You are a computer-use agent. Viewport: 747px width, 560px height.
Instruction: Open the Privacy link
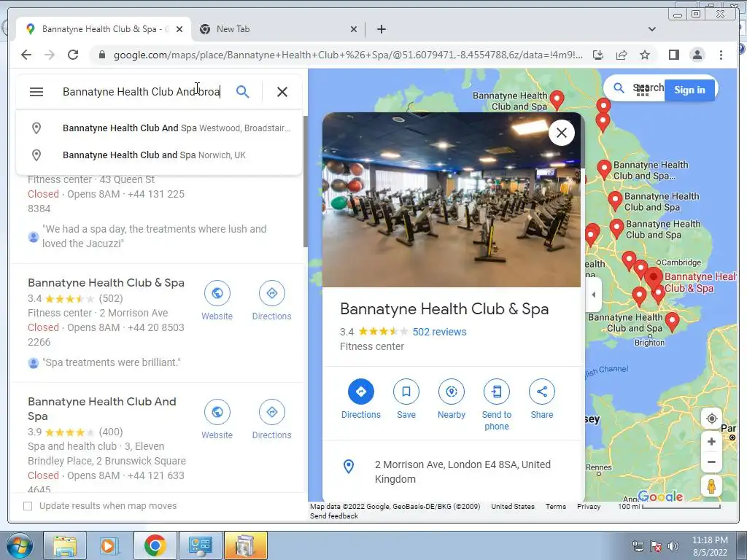click(589, 507)
